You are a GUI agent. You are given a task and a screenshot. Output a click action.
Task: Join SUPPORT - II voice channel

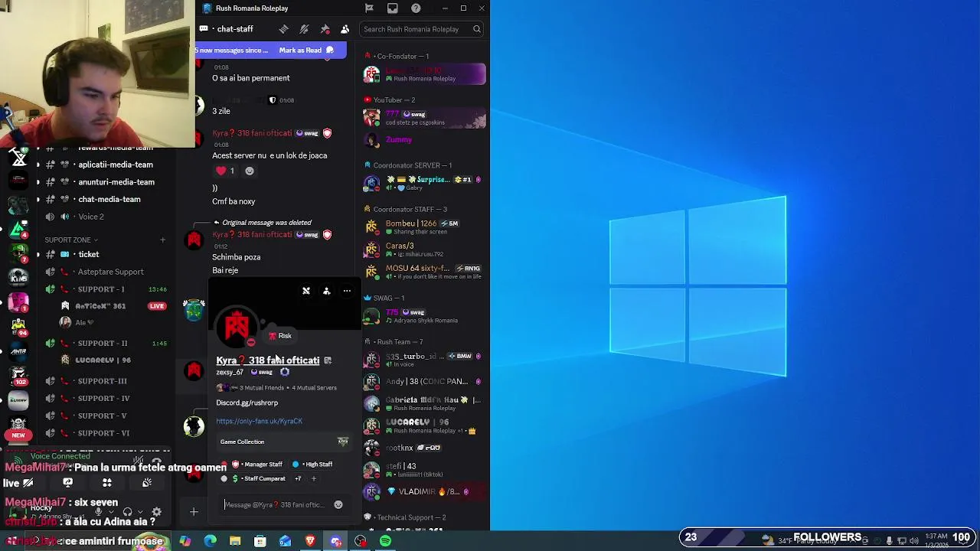tap(106, 343)
